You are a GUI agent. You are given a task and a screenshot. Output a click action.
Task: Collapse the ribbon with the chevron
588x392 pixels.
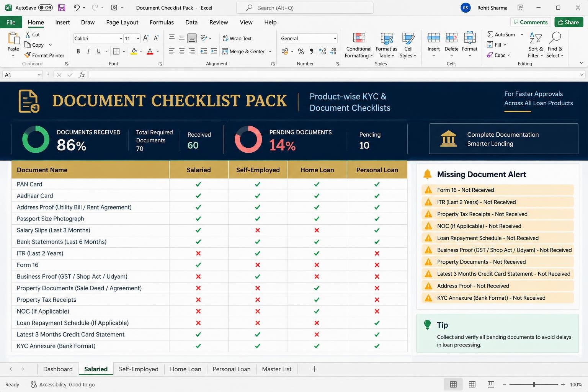(x=581, y=63)
